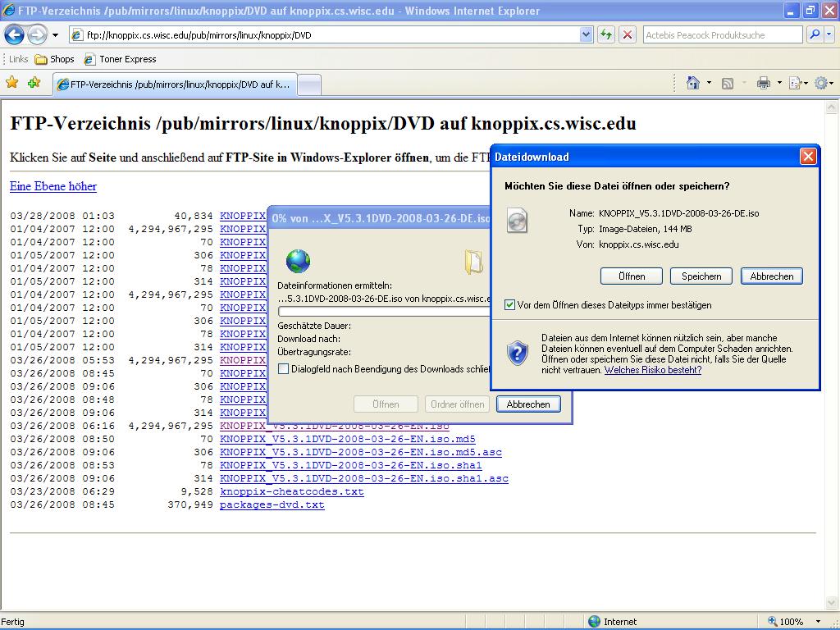Open KNOPPIX_V5.3.1DVD-2008-03-26-EN.iso link
840x630 pixels.
click(x=335, y=426)
